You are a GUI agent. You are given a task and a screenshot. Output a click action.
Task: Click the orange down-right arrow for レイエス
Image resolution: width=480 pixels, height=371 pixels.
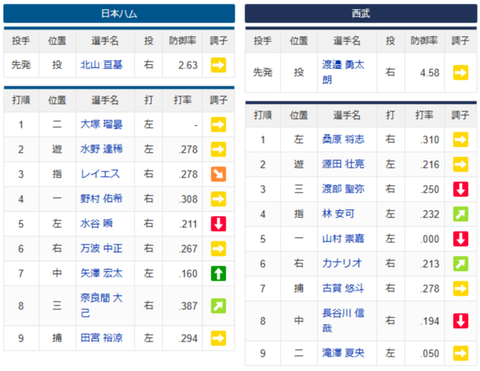pyautogui.click(x=218, y=174)
